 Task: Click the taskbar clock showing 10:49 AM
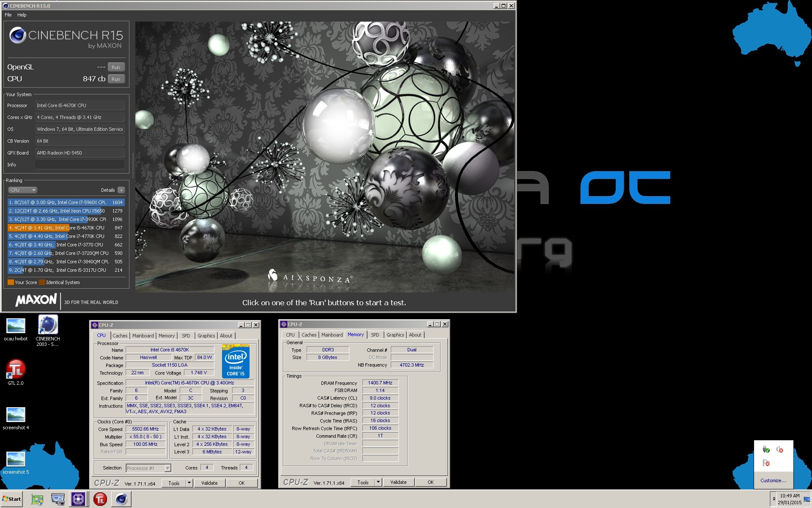pos(789,499)
